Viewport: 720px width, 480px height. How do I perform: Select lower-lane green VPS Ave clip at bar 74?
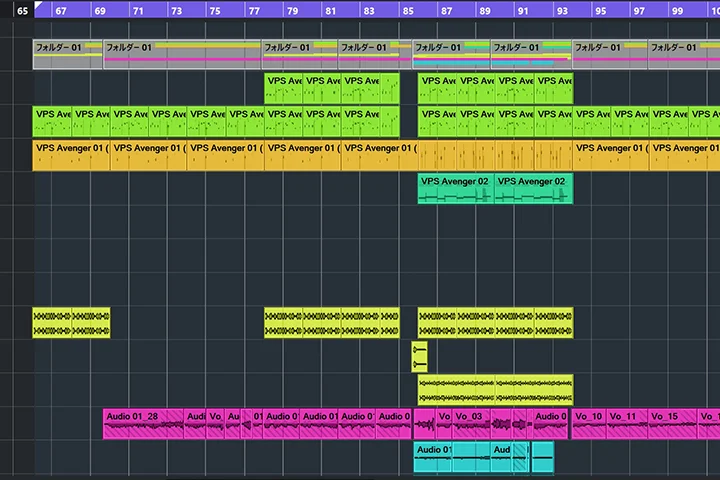pos(207,122)
